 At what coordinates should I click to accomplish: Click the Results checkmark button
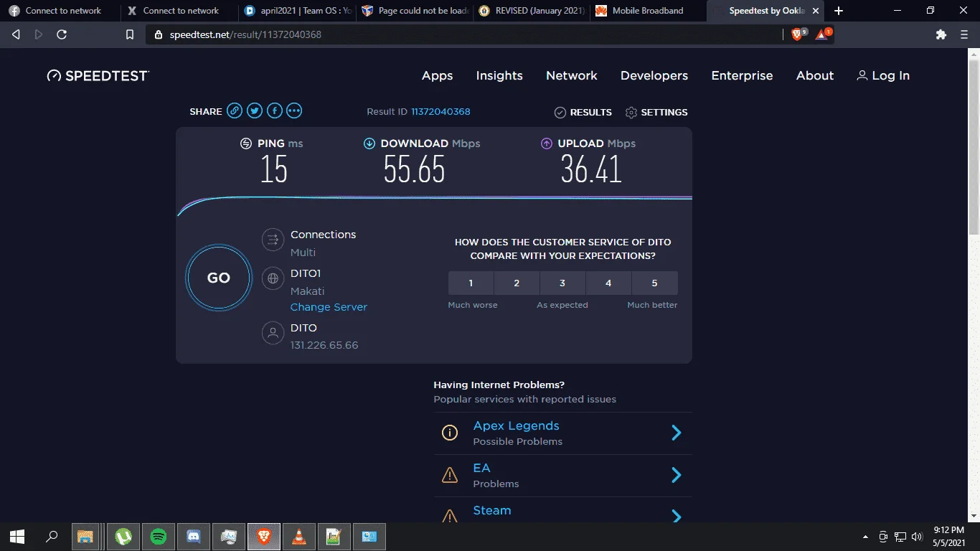tap(583, 113)
